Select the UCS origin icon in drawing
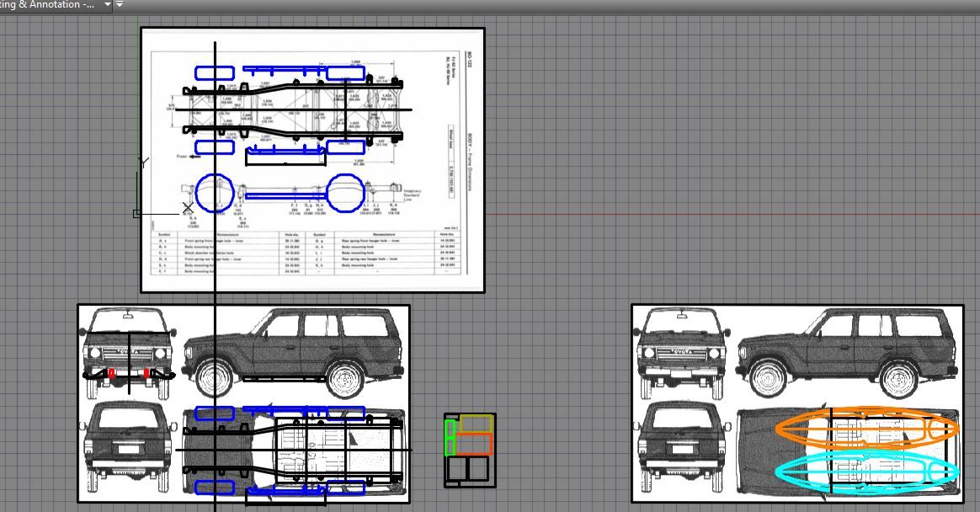The height and width of the screenshot is (512, 980). click(137, 214)
